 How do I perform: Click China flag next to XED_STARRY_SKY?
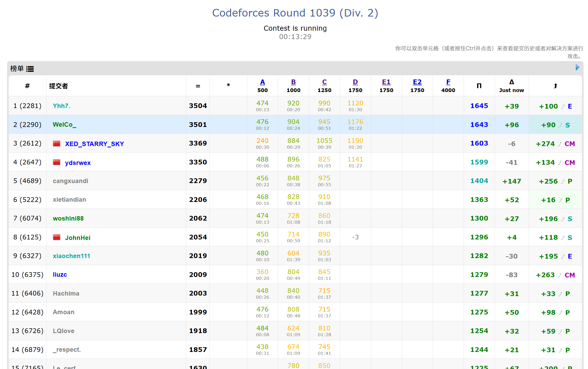[x=57, y=143]
